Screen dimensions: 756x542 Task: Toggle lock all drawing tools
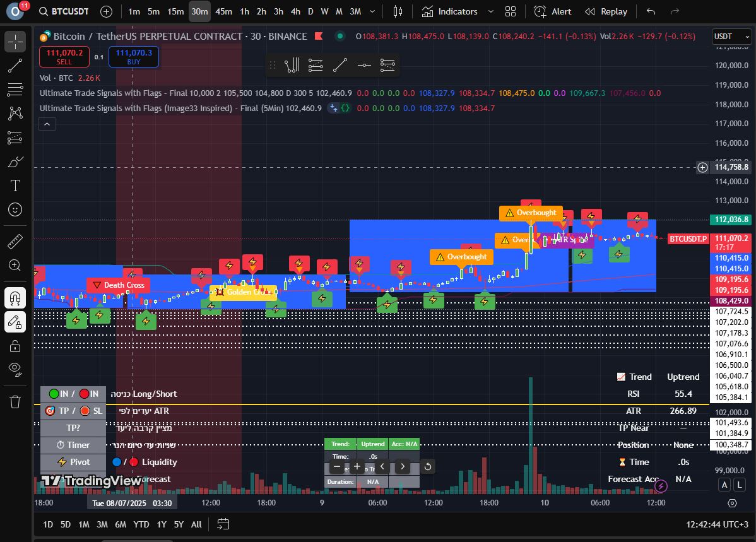pyautogui.click(x=15, y=346)
